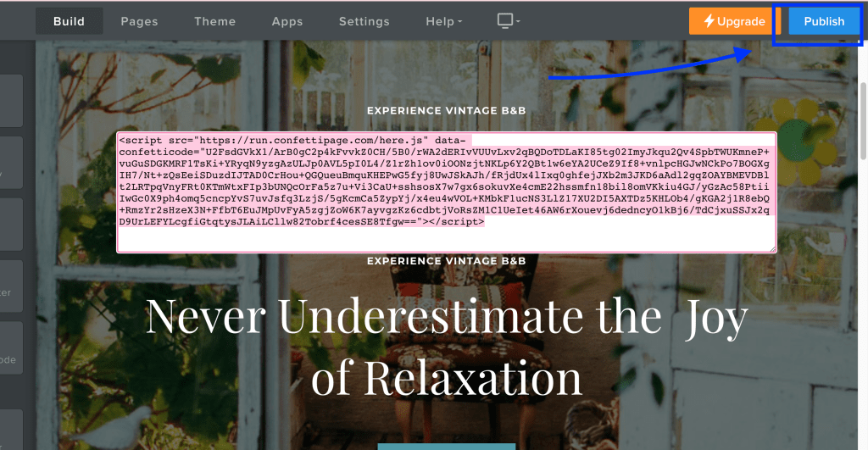Click the text area resize handle corner

tap(773, 248)
